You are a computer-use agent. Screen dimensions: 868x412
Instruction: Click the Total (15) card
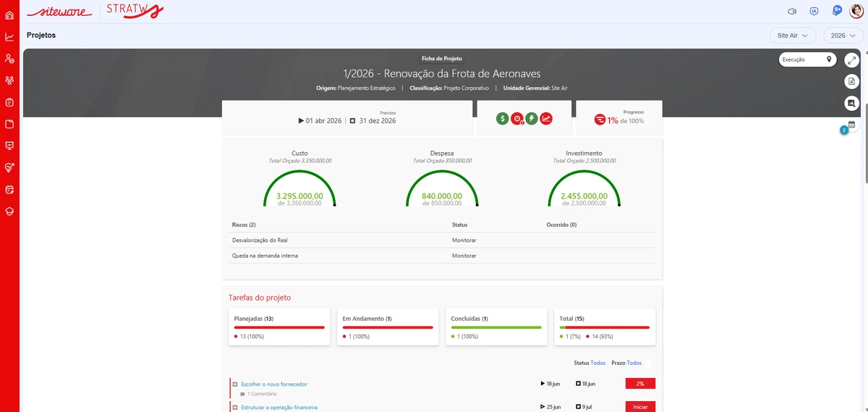coord(605,327)
